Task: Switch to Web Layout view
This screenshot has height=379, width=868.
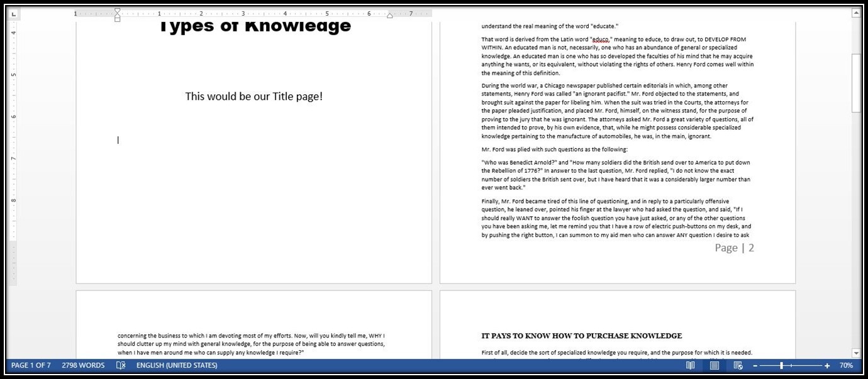Action: click(x=738, y=365)
